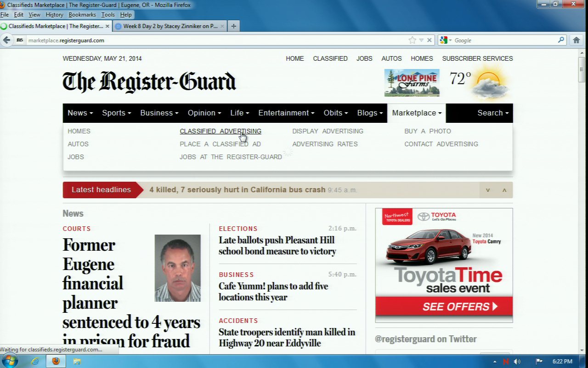
Task: Open the Entertainment dropdown menu
Action: 286,113
